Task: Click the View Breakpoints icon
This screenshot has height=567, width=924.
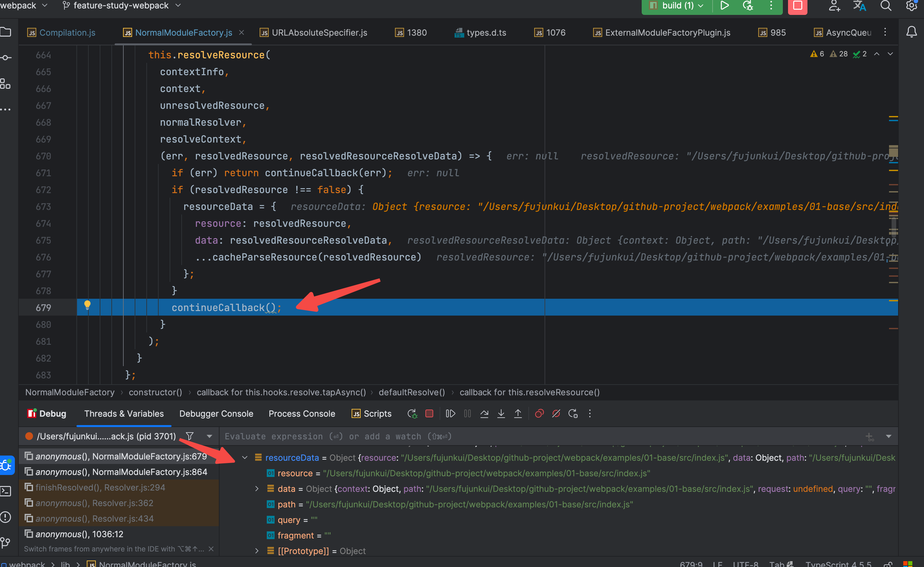Action: tap(539, 413)
